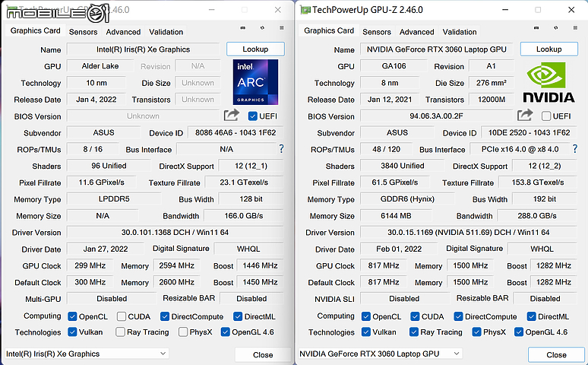Click the Bus Interface question mark in NVIDIA window
588x365 pixels.
point(575,149)
